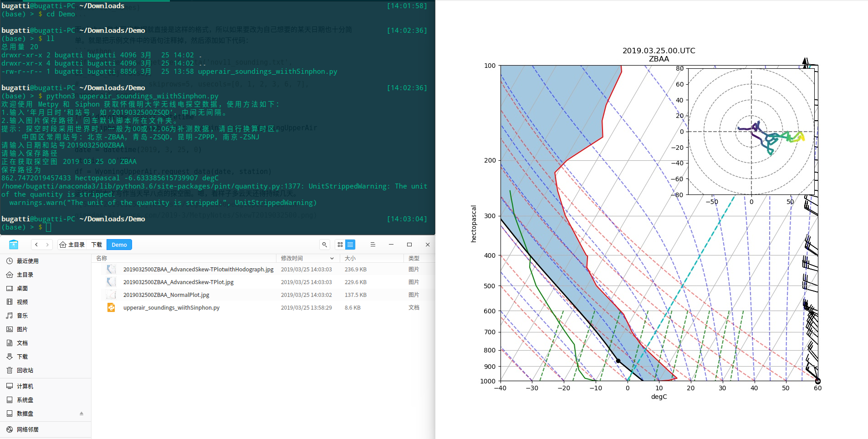Eject the 数据盘 data disk
The image size is (868, 439).
click(x=82, y=413)
